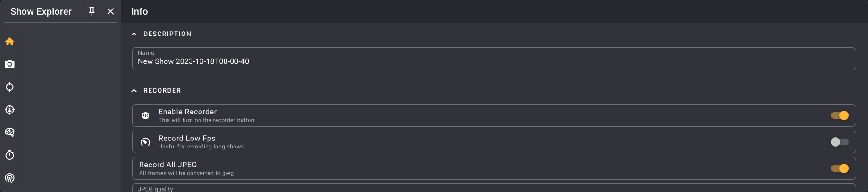This screenshot has height=192, width=868.
Task: Open the brain icon section
Action: coord(9,132)
